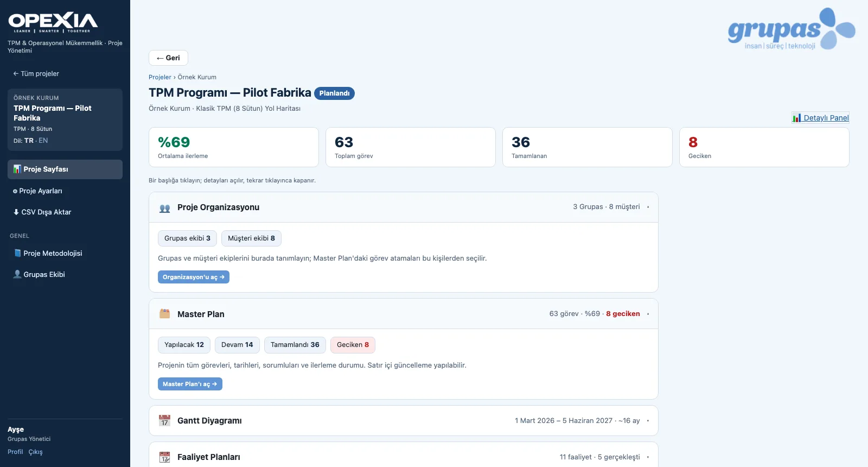868x467 pixels.
Task: Click the Grupas Ekibi person icon
Action: [x=17, y=274]
